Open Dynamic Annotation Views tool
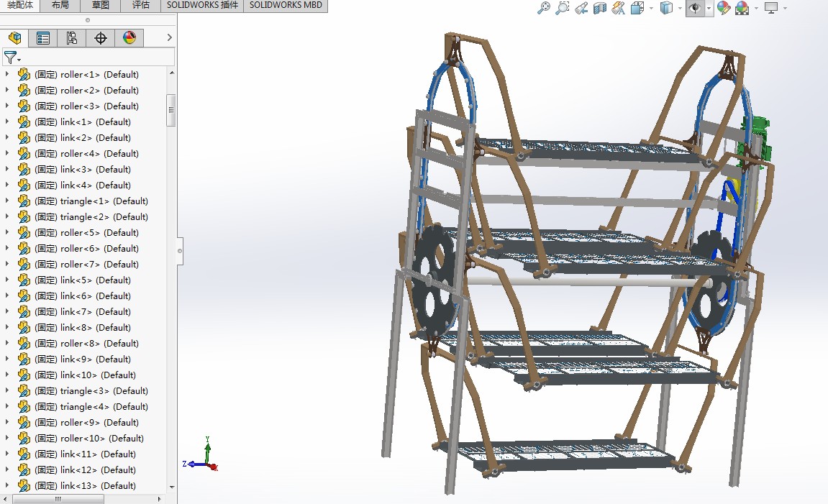Screen dimensions: 828x504 [x=619, y=8]
